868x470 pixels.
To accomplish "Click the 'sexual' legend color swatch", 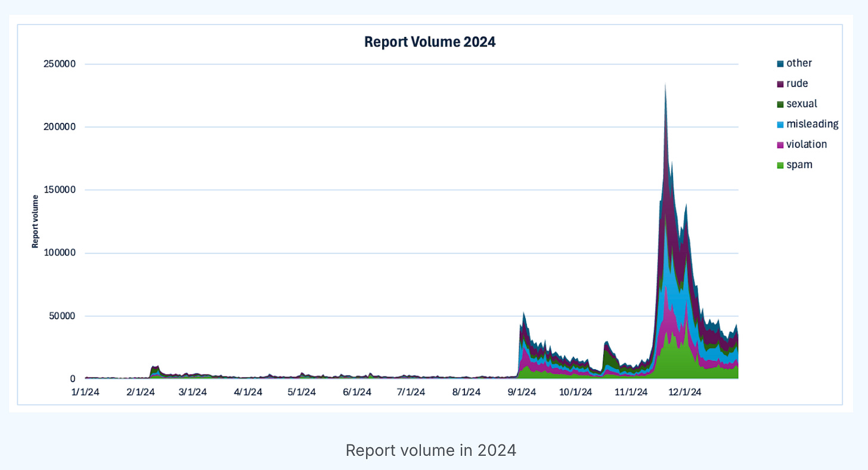I will click(x=780, y=104).
